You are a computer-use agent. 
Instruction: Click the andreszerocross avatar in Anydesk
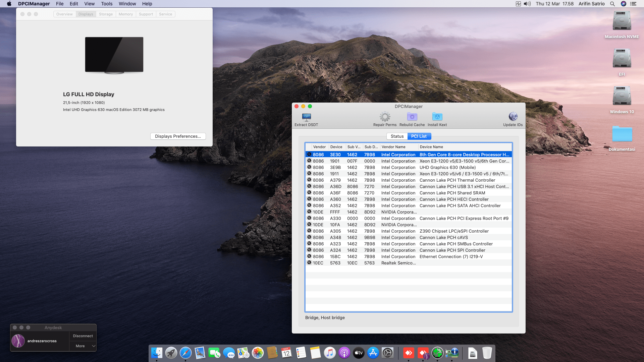pos(18,341)
